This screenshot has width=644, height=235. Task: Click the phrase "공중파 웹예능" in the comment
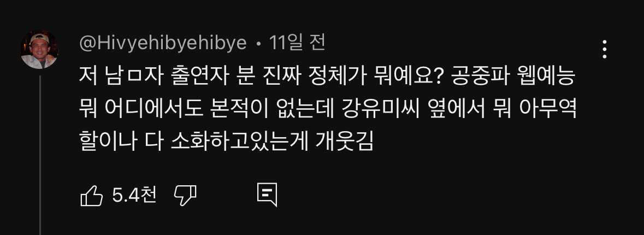tap(513, 77)
